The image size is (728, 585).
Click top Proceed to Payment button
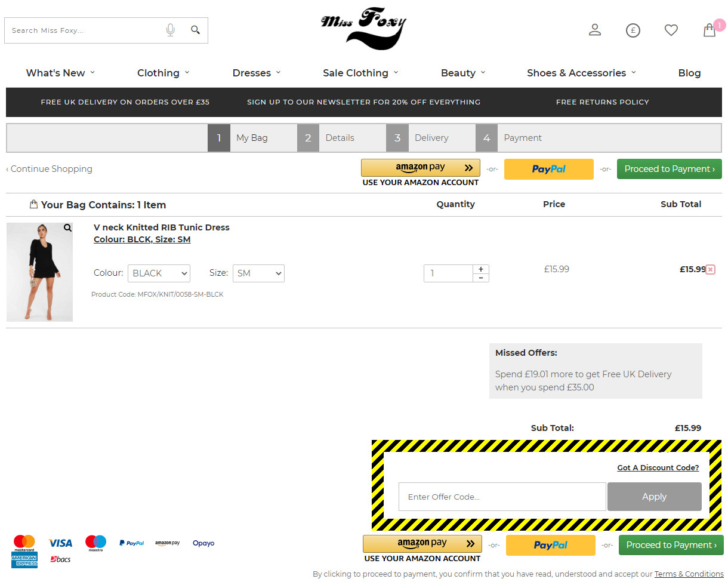point(670,169)
